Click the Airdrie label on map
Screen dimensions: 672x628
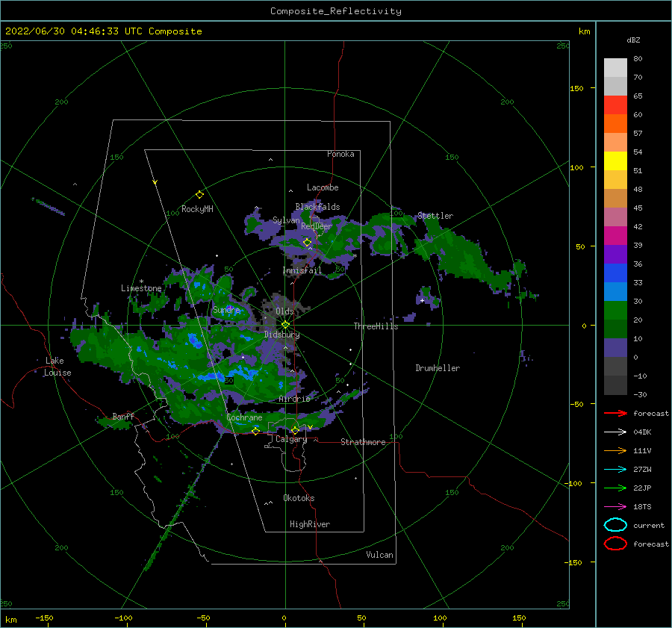point(294,399)
